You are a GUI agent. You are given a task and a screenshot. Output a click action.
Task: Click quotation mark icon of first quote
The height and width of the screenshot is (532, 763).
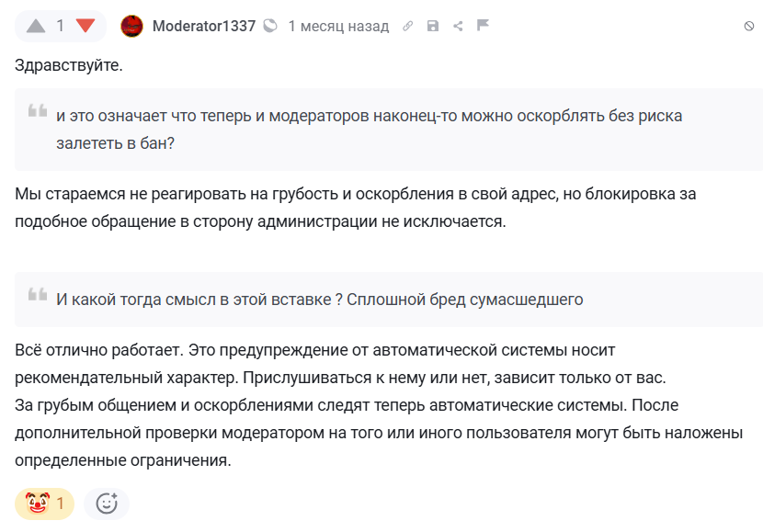(x=38, y=111)
